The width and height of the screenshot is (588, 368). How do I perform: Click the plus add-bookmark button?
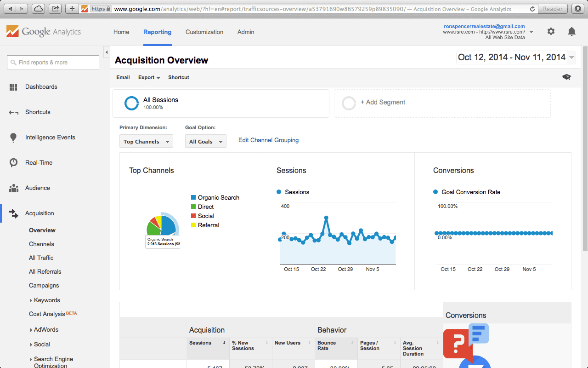coord(72,9)
